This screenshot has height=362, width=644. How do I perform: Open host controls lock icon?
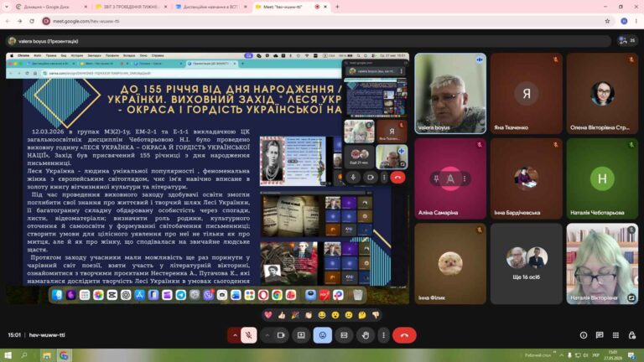[x=632, y=335]
